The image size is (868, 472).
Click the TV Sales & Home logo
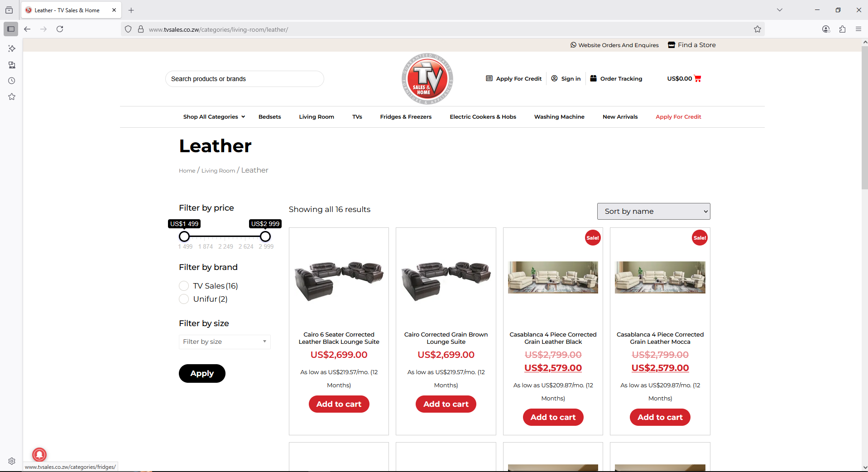[426, 78]
